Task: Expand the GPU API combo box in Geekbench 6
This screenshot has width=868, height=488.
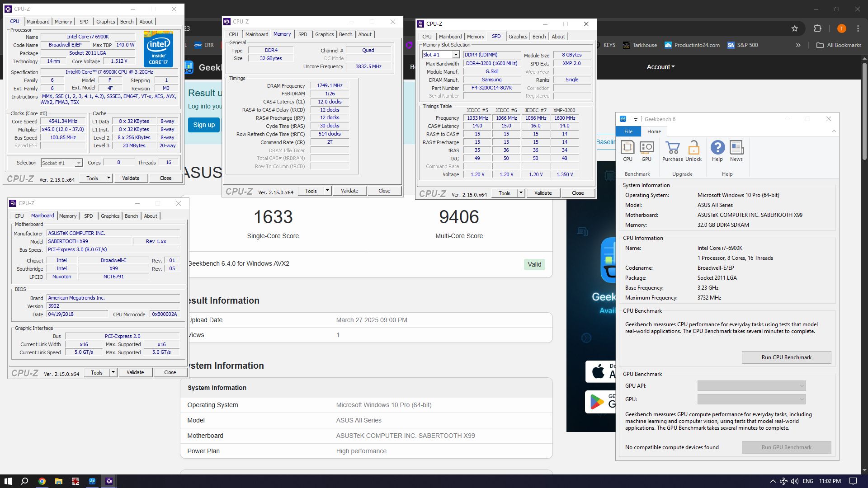Action: (751, 386)
